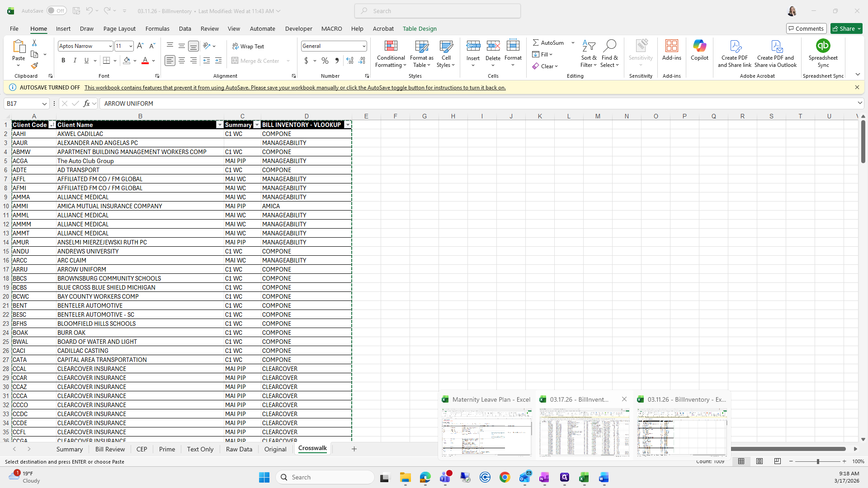Click the Center align icon

(182, 61)
